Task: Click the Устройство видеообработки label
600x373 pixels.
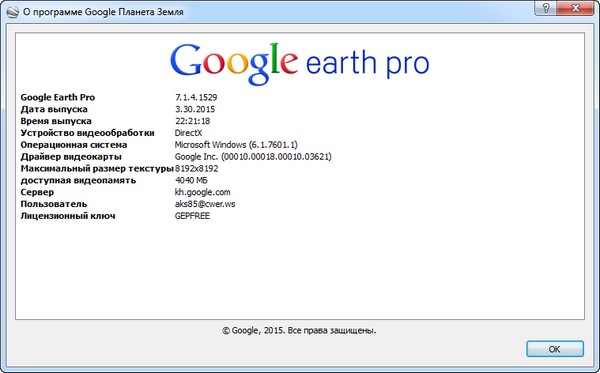Action: 87,133
